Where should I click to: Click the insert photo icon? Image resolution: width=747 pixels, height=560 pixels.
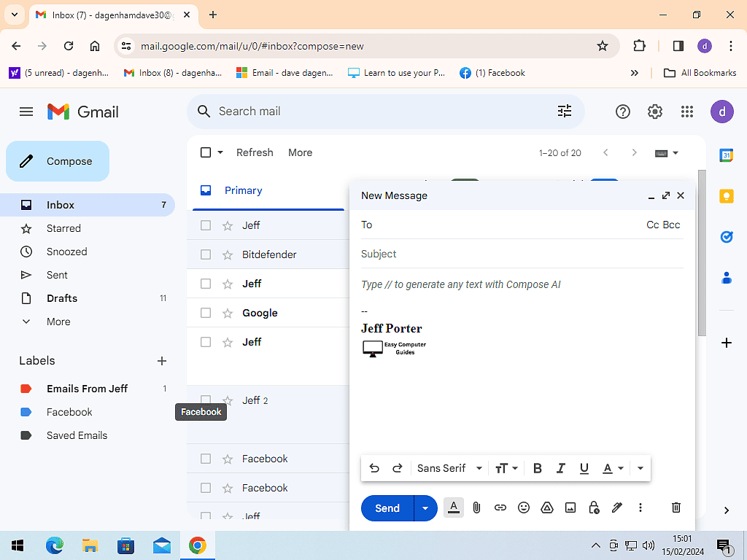pos(570,507)
